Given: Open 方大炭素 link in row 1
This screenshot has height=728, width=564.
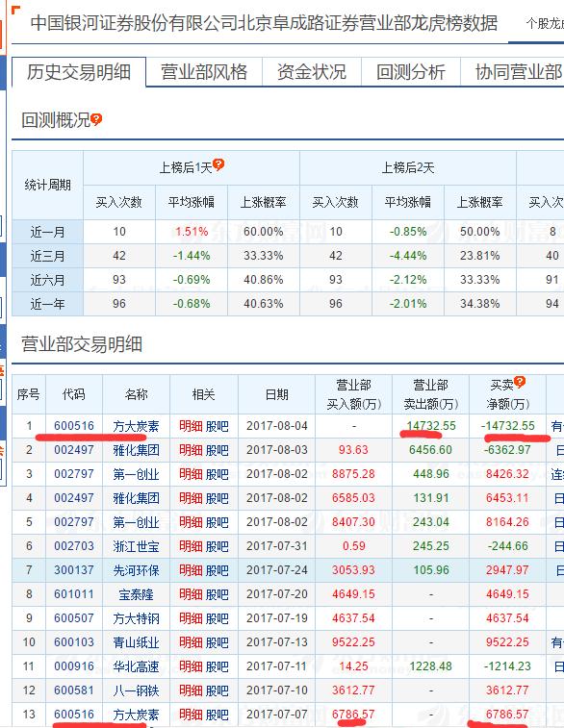Looking at the screenshot, I should click(x=136, y=426).
